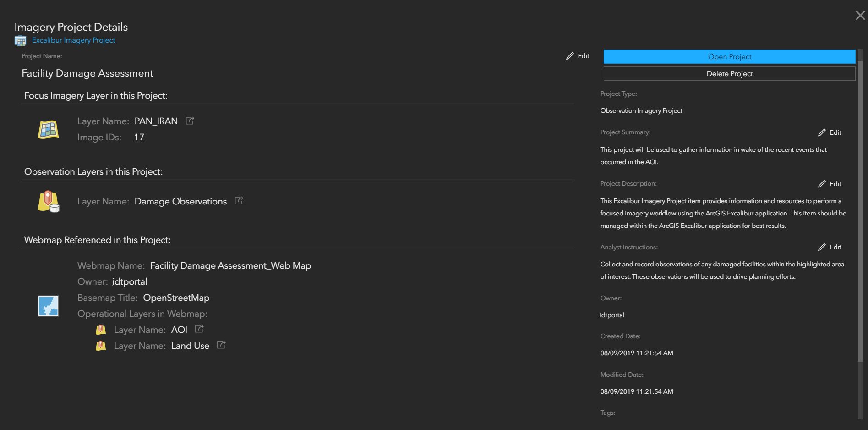The height and width of the screenshot is (430, 868).
Task: Click the Open Project button
Action: 729,57
